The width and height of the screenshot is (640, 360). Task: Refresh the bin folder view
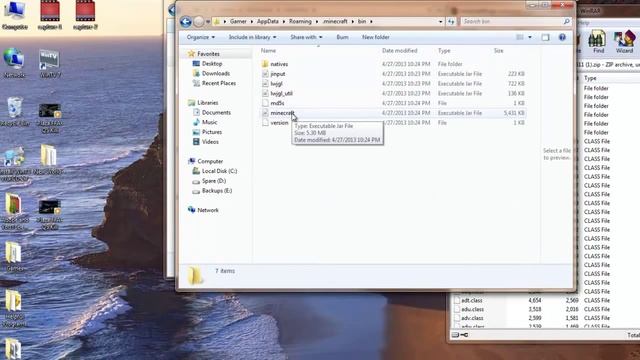pos(451,21)
